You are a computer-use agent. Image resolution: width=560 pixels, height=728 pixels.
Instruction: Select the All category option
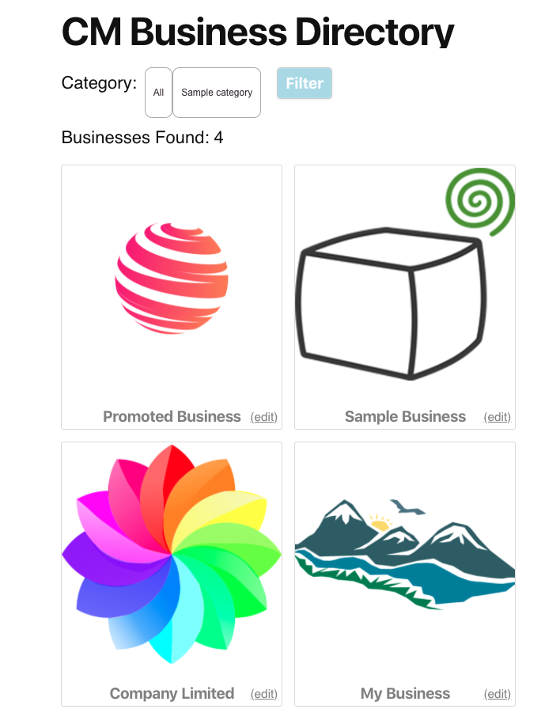tap(159, 93)
